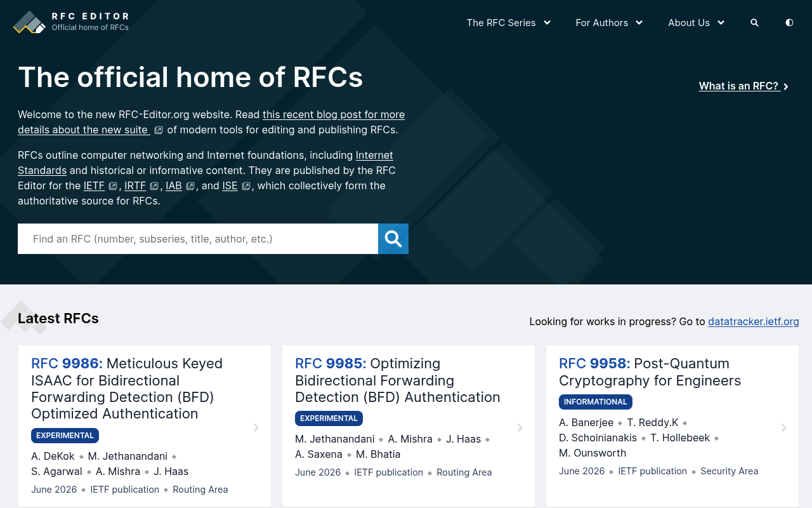Toggle dark mode contrast icon
This screenshot has height=508, width=812.
[789, 23]
